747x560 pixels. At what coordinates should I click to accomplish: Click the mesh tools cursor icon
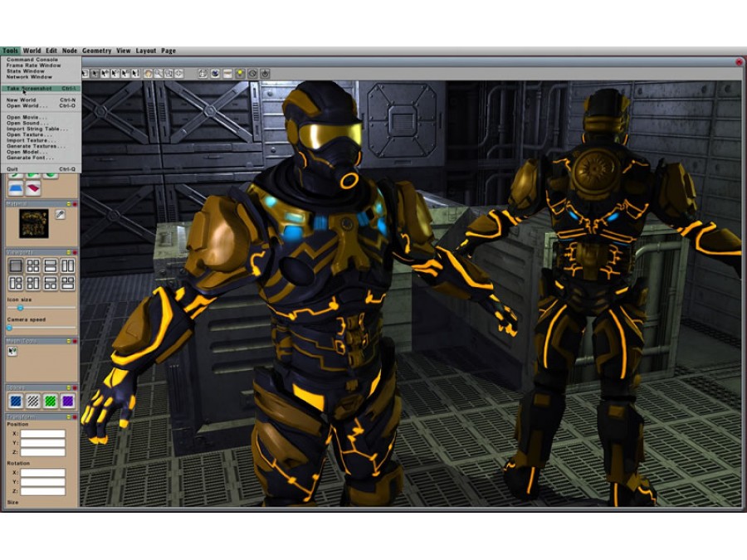tap(12, 352)
